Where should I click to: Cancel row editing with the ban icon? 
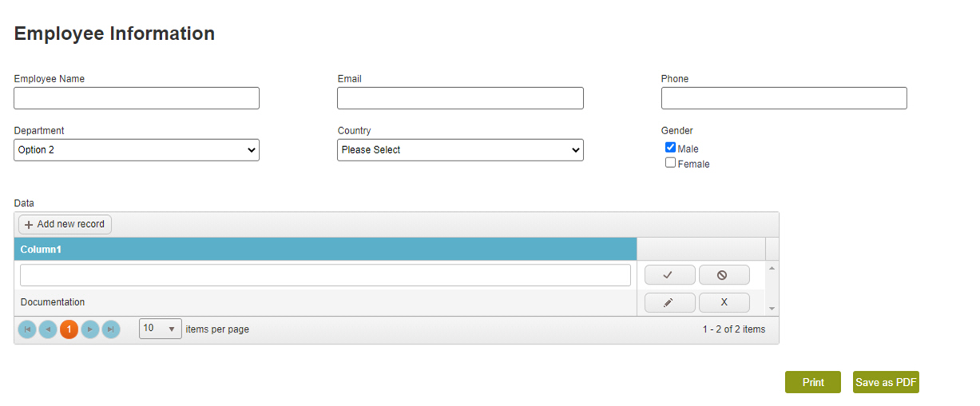(x=724, y=275)
